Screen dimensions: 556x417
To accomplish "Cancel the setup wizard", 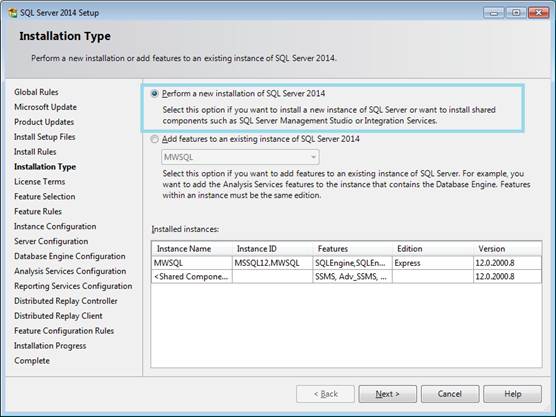I will point(450,394).
